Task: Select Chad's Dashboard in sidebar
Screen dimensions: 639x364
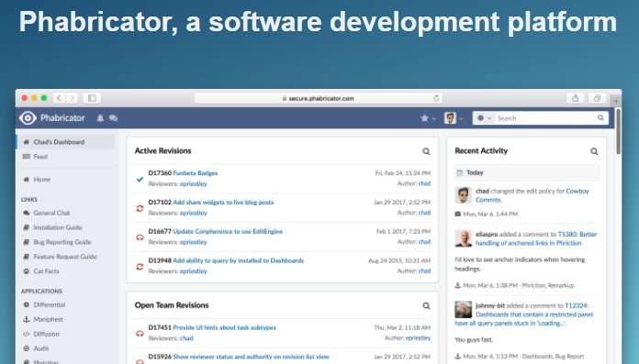Action: pos(66,142)
